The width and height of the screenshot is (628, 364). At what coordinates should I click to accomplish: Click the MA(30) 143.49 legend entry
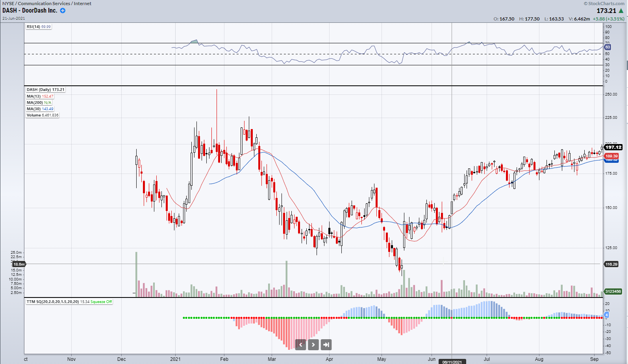coord(40,109)
